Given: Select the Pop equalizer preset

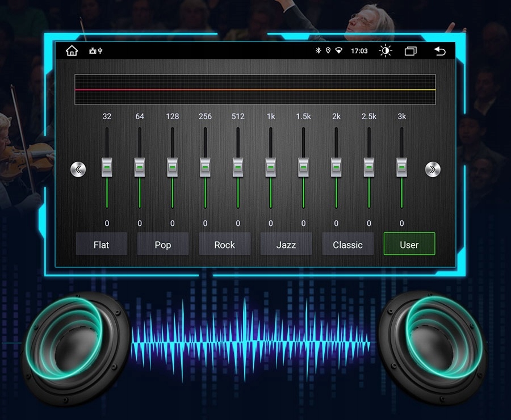Looking at the screenshot, I should pyautogui.click(x=162, y=243).
